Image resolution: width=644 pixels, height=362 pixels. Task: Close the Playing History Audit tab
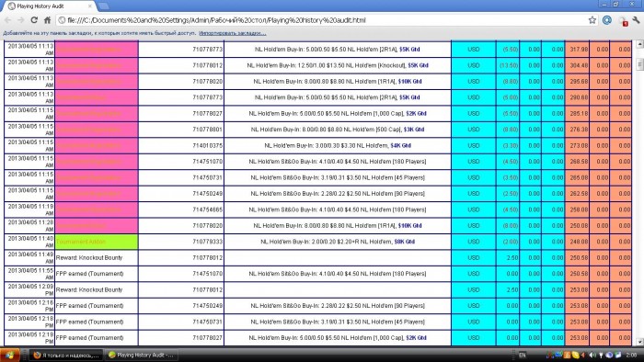click(x=90, y=6)
